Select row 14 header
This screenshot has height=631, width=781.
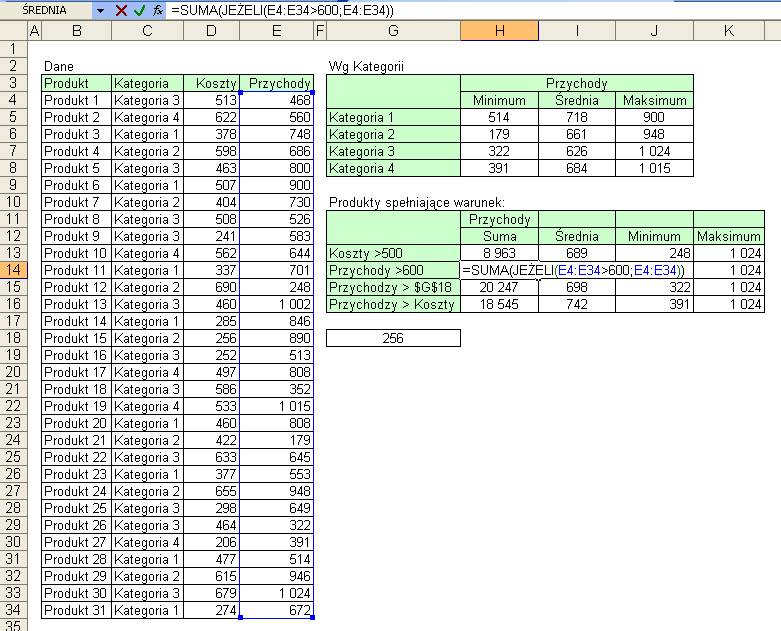13,270
